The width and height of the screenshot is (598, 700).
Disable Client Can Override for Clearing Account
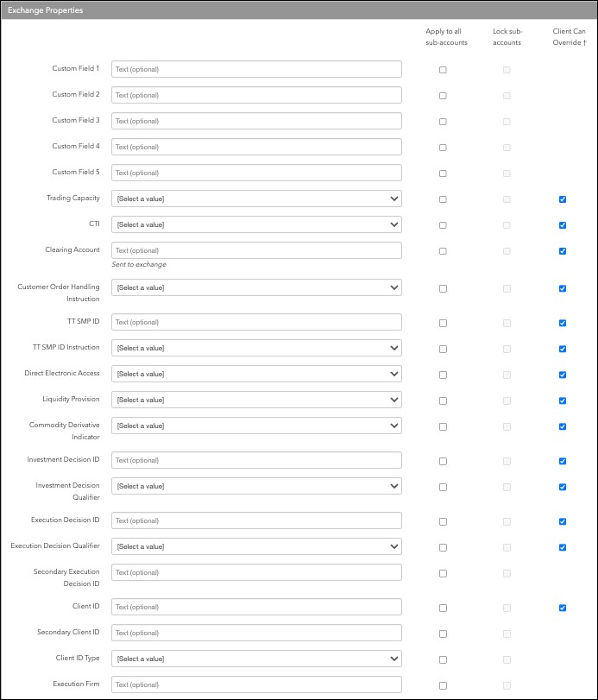click(563, 251)
